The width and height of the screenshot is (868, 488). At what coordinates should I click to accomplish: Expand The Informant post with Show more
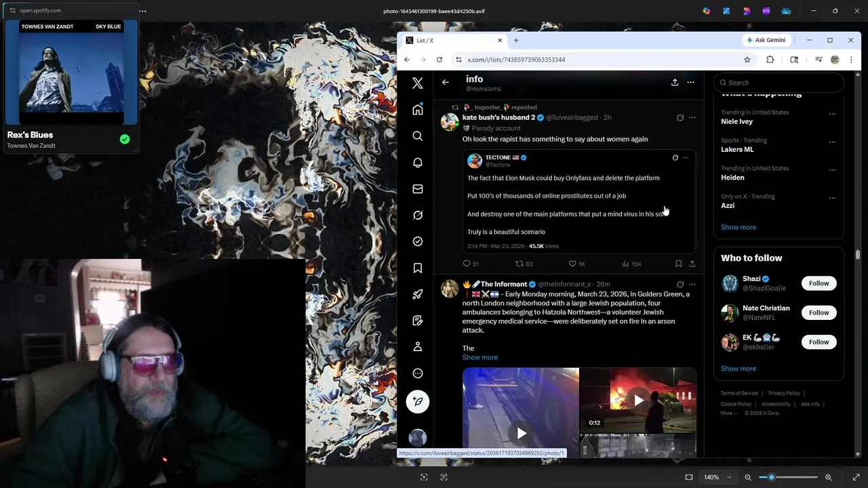(480, 357)
